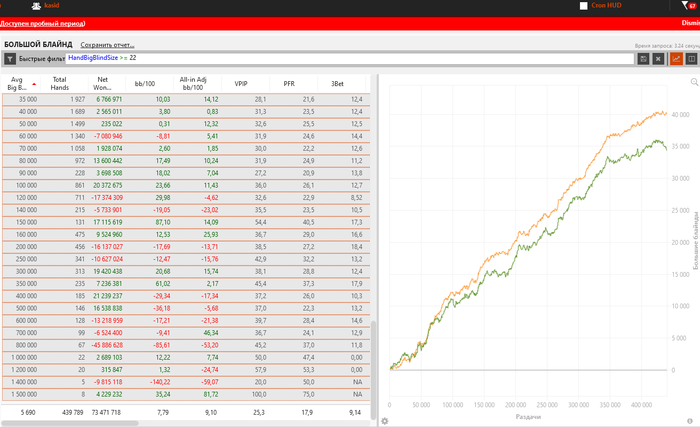Click the table's horizontal scrollbar
The height and width of the screenshot is (427, 700).
pyautogui.click(x=69, y=423)
